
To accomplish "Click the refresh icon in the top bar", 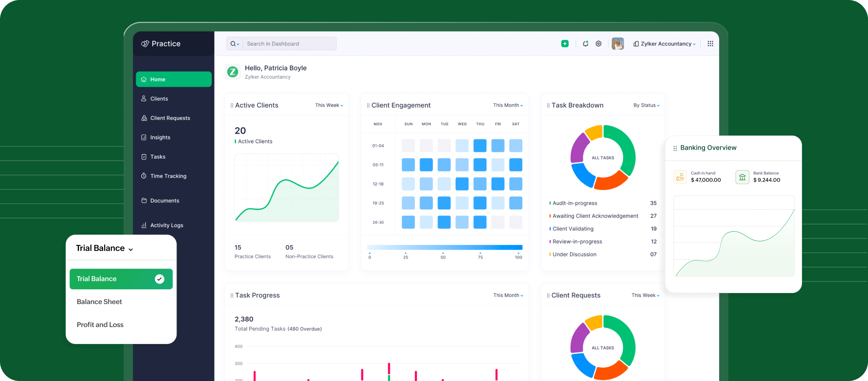I will pos(585,43).
